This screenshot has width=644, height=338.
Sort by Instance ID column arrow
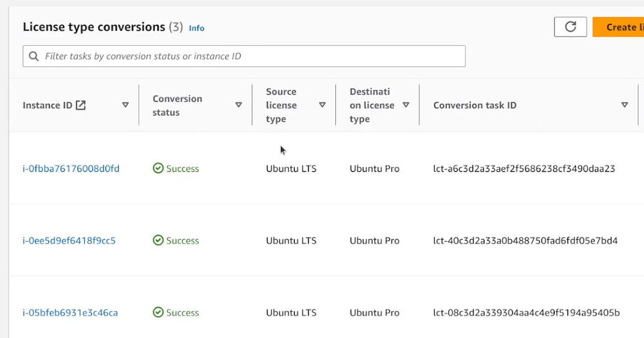125,105
